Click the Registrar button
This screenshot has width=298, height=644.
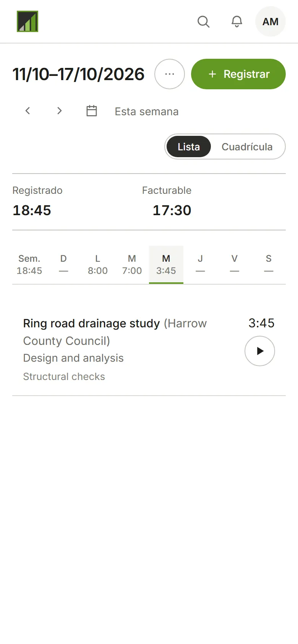point(238,74)
